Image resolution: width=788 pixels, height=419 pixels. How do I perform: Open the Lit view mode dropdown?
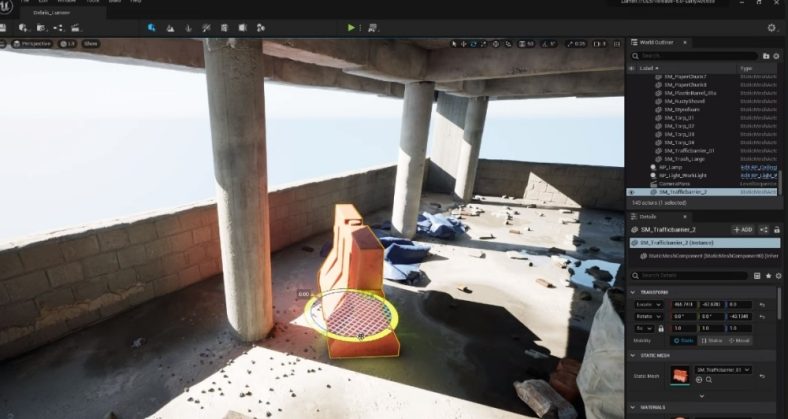click(67, 44)
